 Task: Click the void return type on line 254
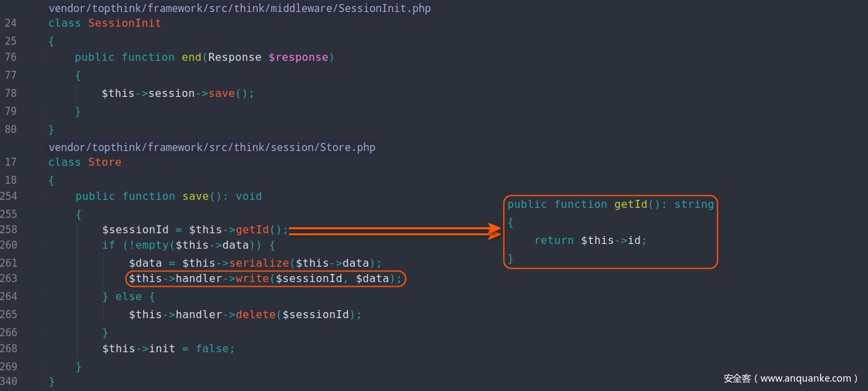coord(249,196)
